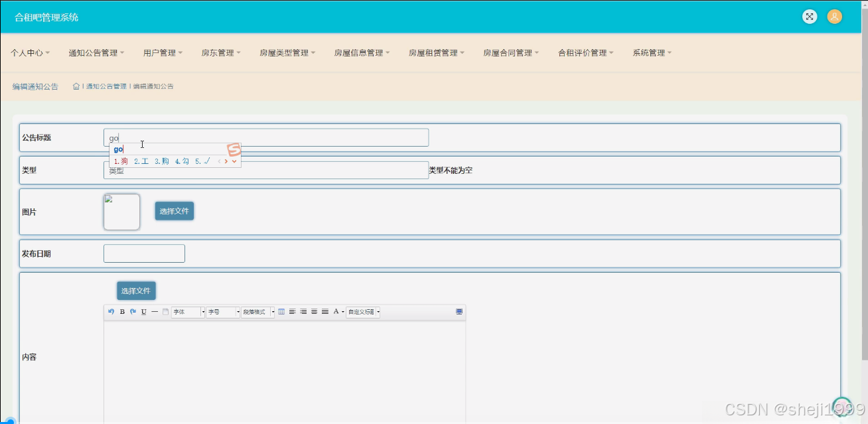Focus the 类型 type input field
Image resolution: width=868 pixels, height=424 pixels.
tap(266, 171)
